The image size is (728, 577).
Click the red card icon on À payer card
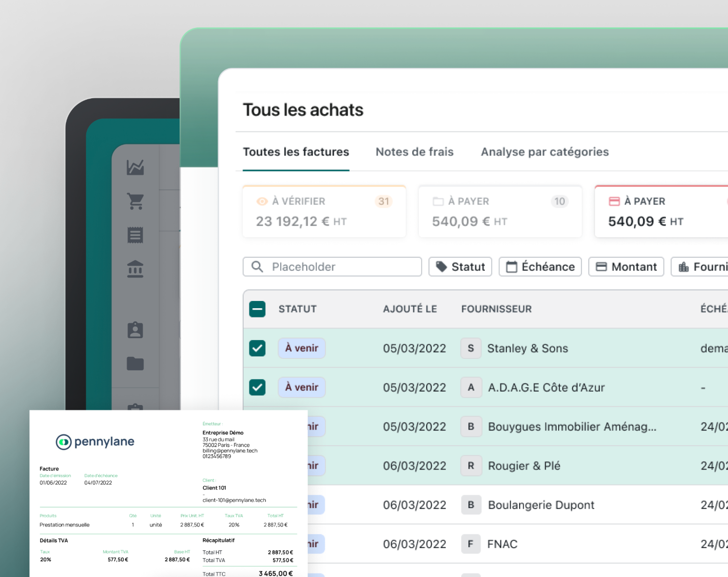tap(614, 201)
